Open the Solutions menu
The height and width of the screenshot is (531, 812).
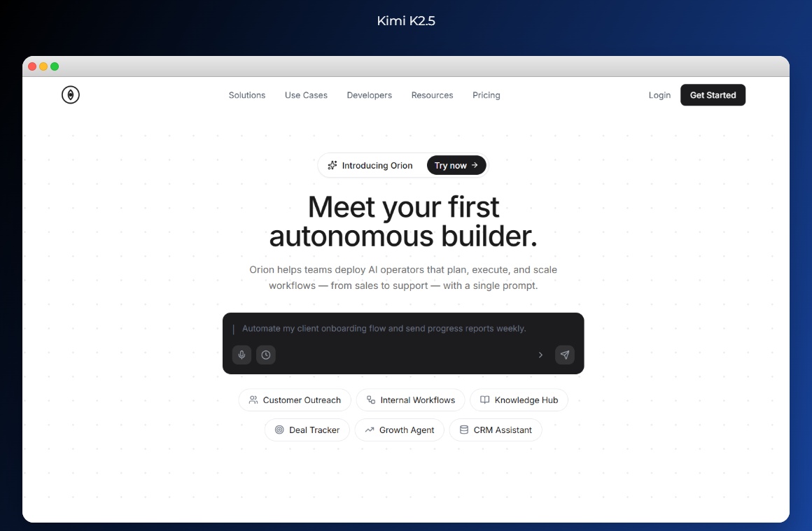point(247,95)
